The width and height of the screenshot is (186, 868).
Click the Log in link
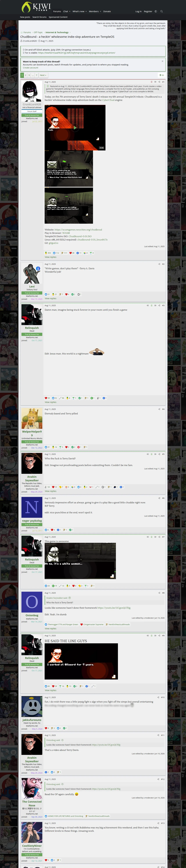pyautogui.click(x=138, y=11)
